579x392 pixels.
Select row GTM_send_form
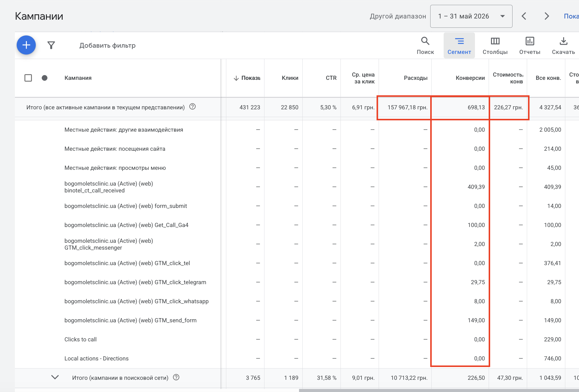click(131, 320)
